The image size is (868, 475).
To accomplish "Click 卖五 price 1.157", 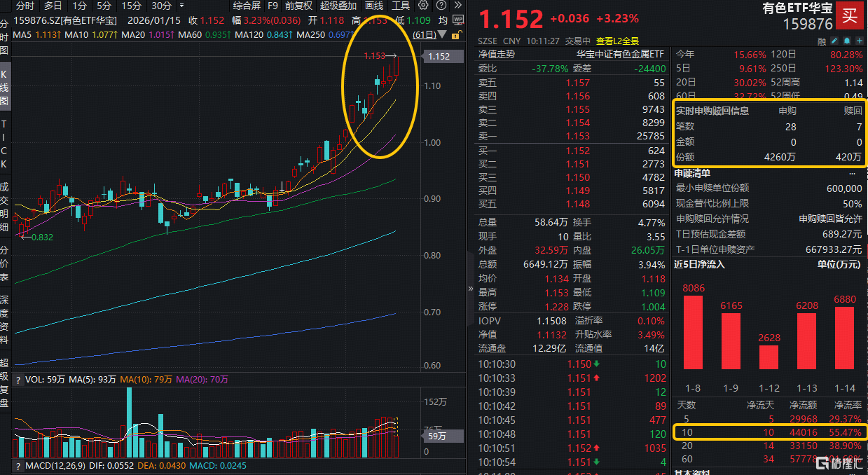I will point(578,83).
